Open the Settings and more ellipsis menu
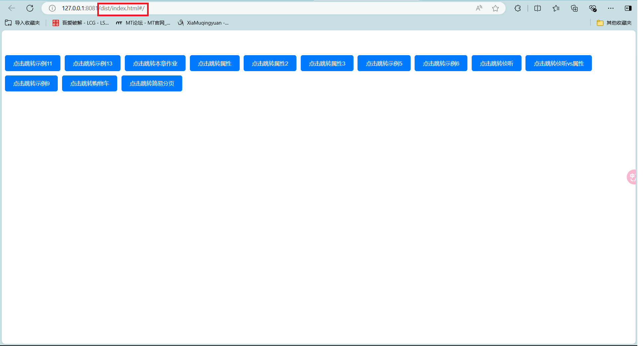The width and height of the screenshot is (644, 346). tap(610, 8)
